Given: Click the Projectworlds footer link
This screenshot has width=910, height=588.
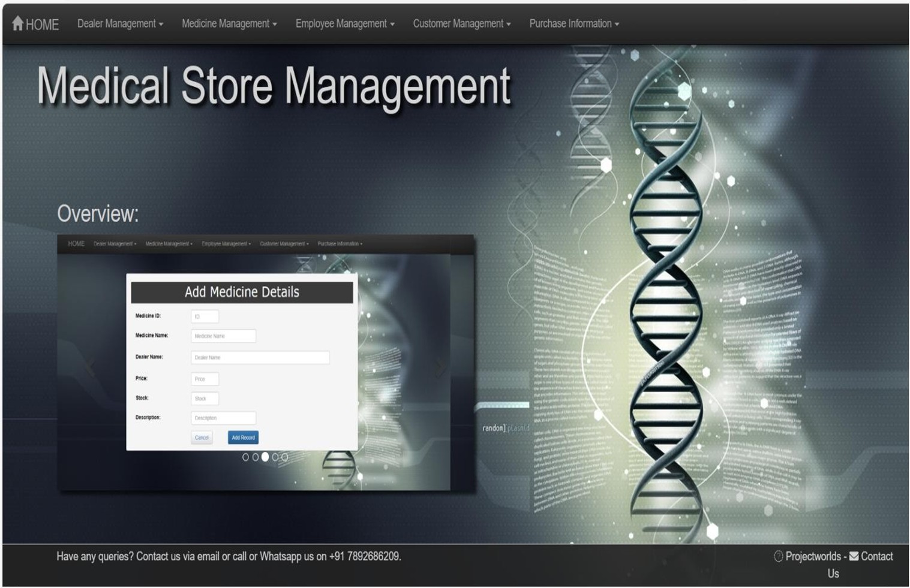Looking at the screenshot, I should (x=813, y=557).
